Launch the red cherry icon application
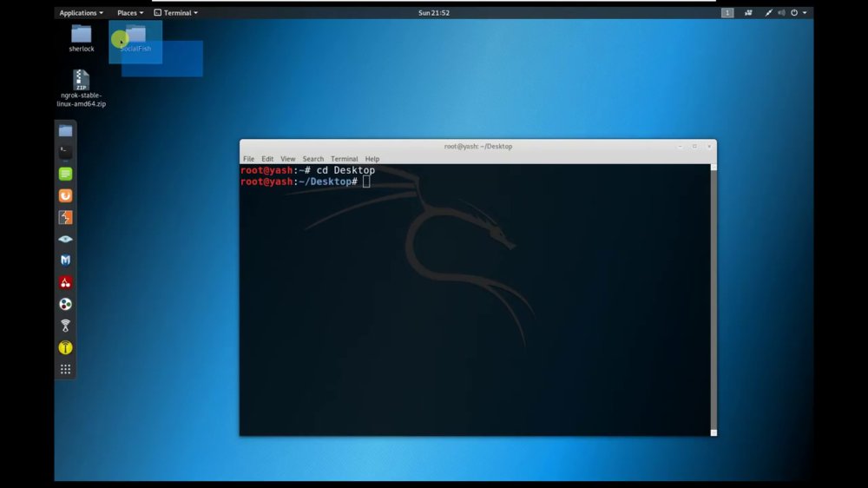This screenshot has width=868, height=488. pyautogui.click(x=65, y=282)
